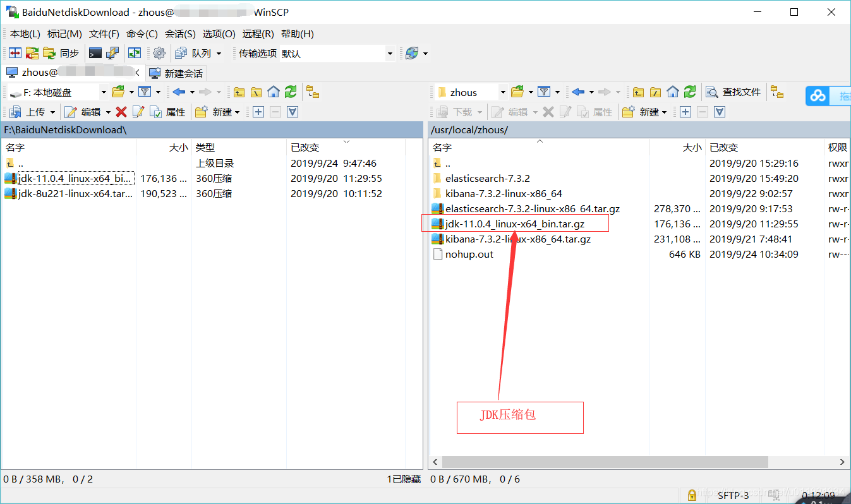Click the Baidu cloud floating widget icon
This screenshot has height=504, width=851.
pos(818,96)
